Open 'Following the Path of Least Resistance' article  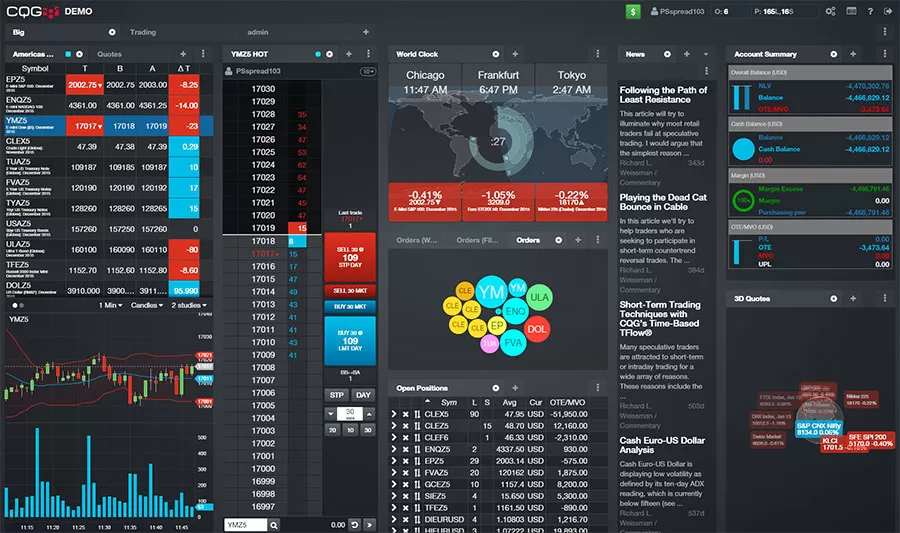coord(663,95)
